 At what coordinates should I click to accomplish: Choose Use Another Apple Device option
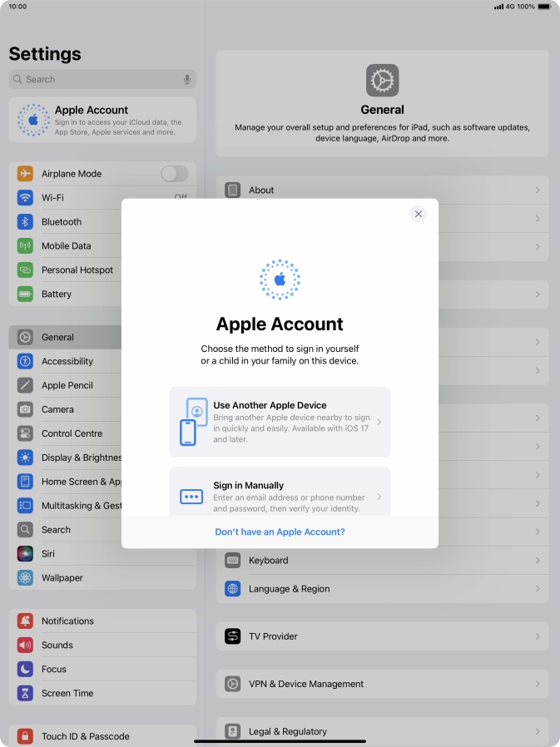pos(280,422)
